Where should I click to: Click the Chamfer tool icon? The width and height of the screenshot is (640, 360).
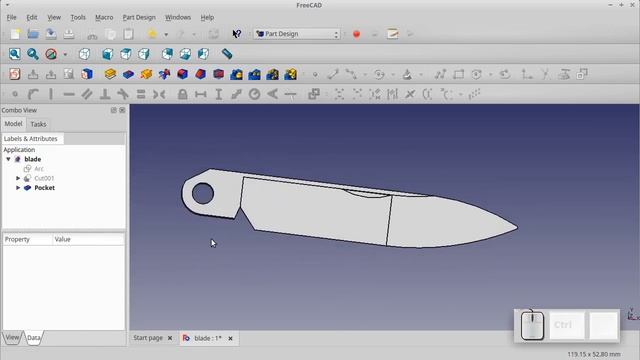pos(200,74)
